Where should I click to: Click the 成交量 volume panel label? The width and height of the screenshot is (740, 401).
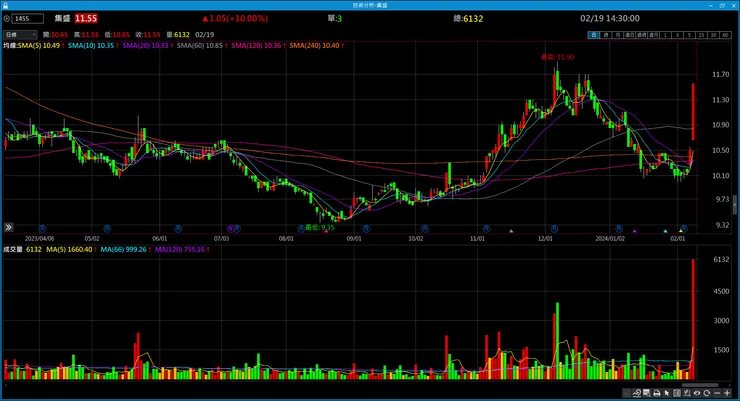click(x=13, y=250)
